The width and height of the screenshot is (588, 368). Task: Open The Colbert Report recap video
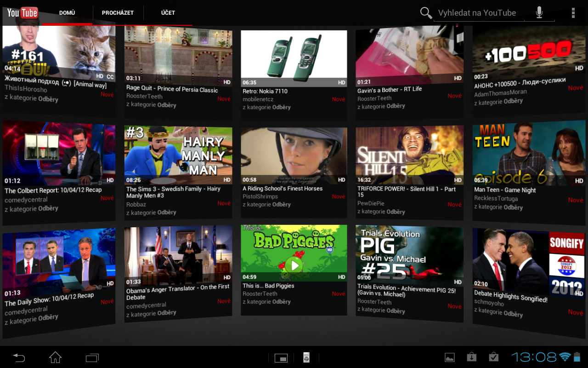point(59,152)
